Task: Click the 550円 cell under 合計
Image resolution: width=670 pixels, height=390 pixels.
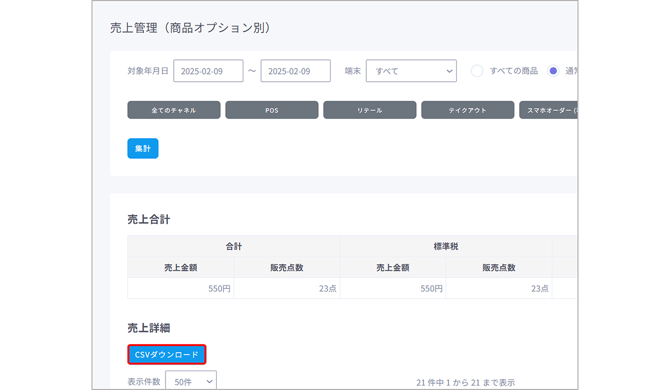Action: (181, 288)
